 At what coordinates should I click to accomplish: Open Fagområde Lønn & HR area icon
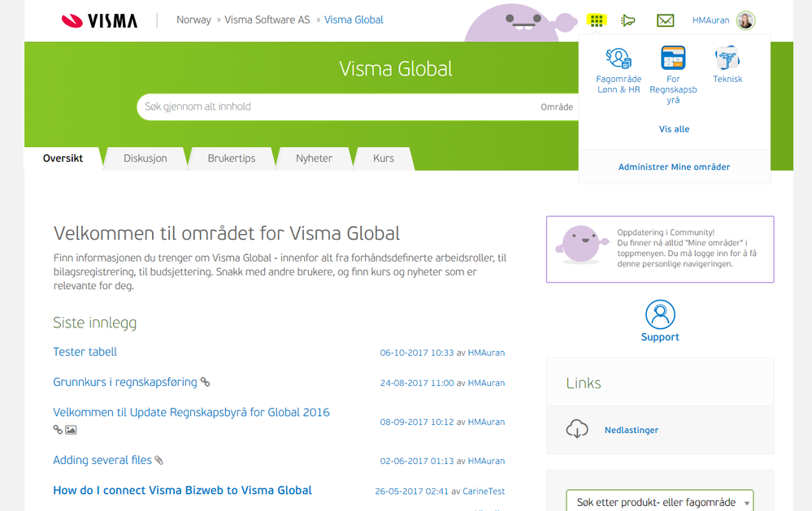point(619,58)
